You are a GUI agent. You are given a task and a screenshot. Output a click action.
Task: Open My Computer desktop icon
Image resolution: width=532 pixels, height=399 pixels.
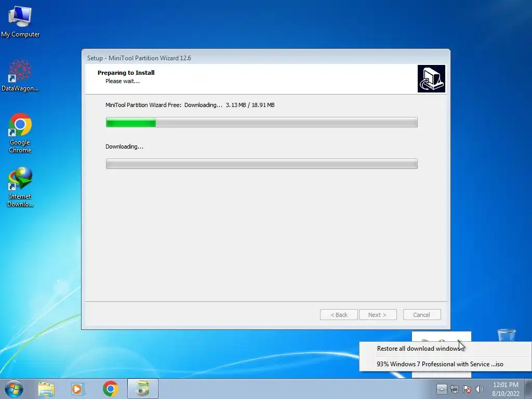(x=20, y=22)
